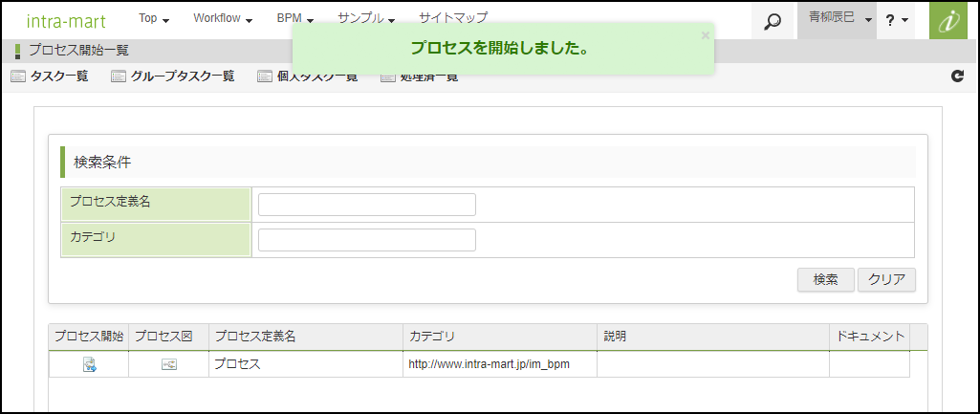
Task: Sort by プロセス定義名 column header
Action: pyautogui.click(x=306, y=337)
